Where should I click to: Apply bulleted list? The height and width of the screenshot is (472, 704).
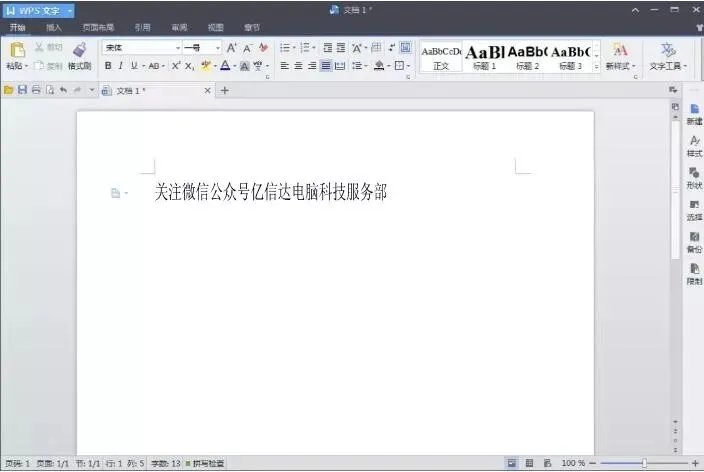pos(285,48)
